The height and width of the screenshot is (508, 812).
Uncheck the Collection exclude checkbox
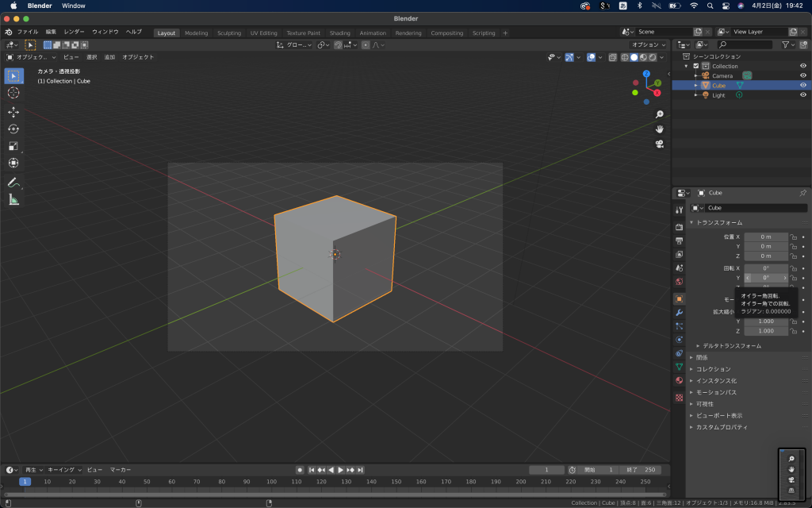696,66
